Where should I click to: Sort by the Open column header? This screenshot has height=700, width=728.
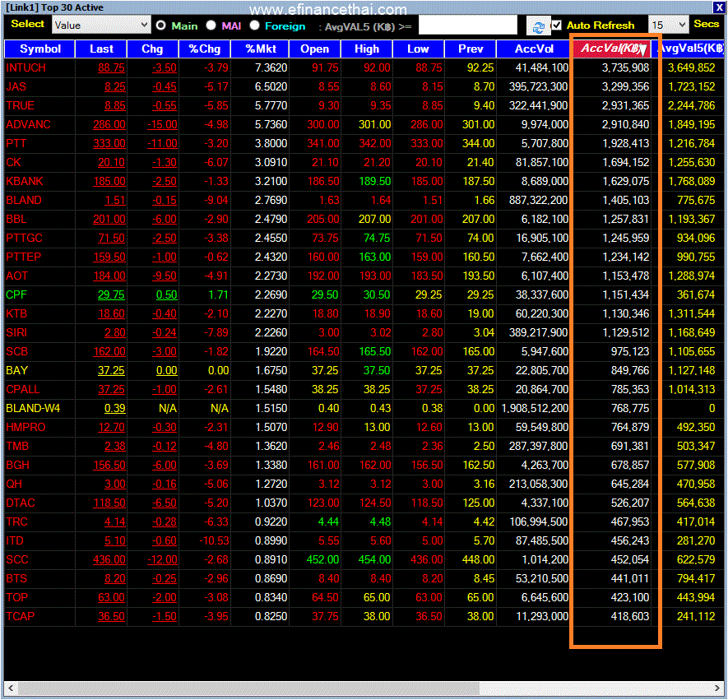click(x=315, y=49)
